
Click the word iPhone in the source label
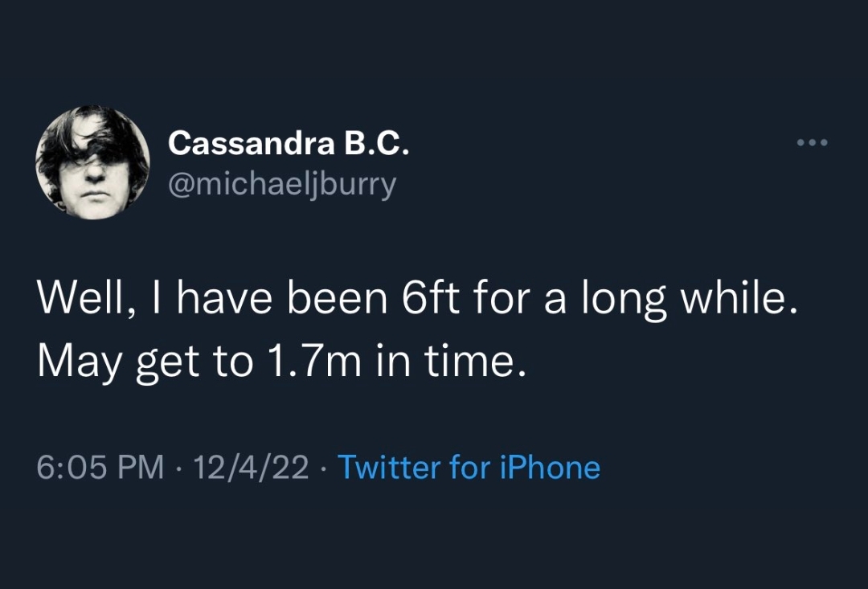551,467
